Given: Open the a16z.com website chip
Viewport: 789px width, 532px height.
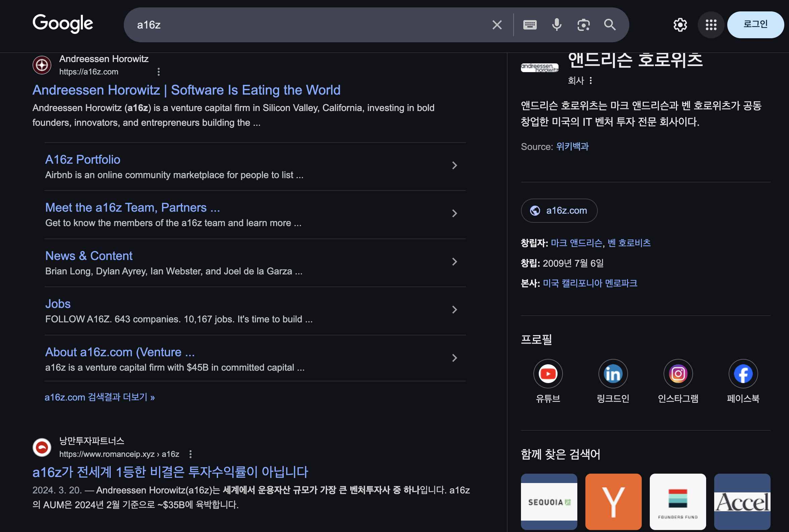Looking at the screenshot, I should click(559, 211).
